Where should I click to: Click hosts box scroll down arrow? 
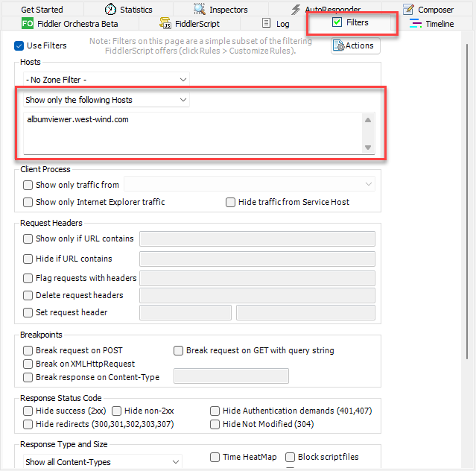pyautogui.click(x=368, y=148)
